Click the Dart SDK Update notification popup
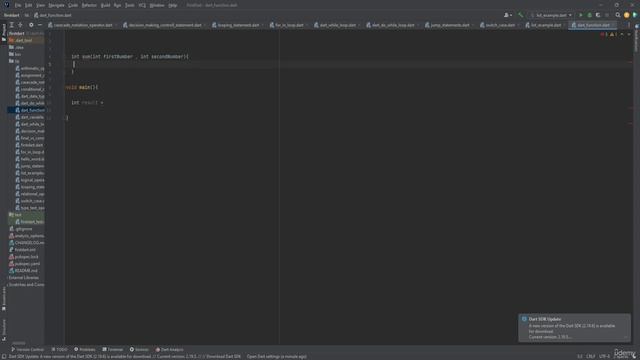640x360 pixels. pos(574,328)
